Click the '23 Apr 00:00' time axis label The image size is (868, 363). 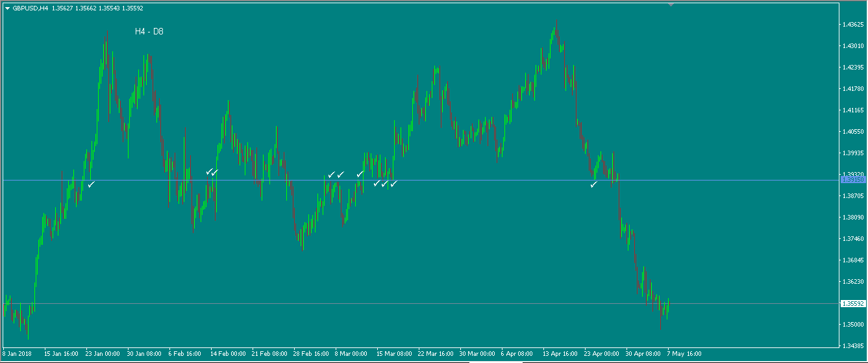(x=602, y=355)
